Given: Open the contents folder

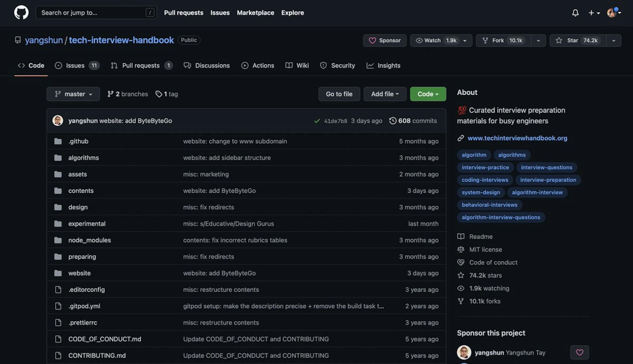Looking at the screenshot, I should [x=81, y=191].
